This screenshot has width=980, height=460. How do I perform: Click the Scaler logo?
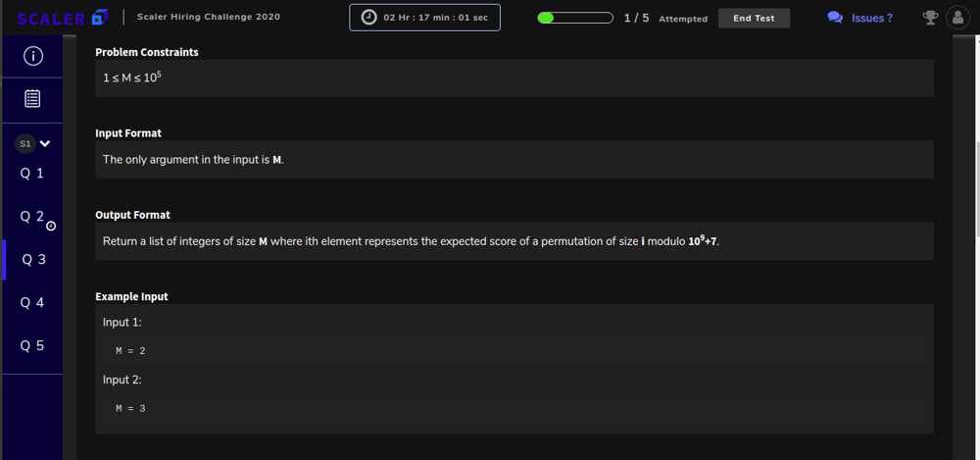click(63, 19)
